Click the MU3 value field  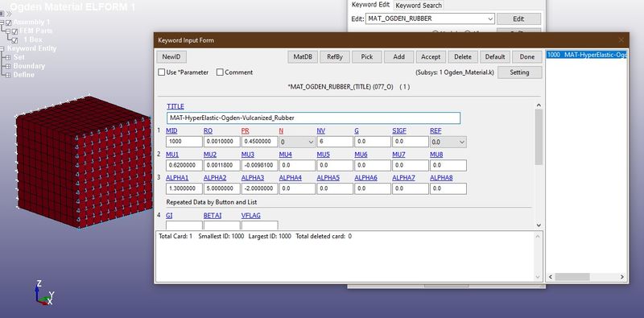259,165
